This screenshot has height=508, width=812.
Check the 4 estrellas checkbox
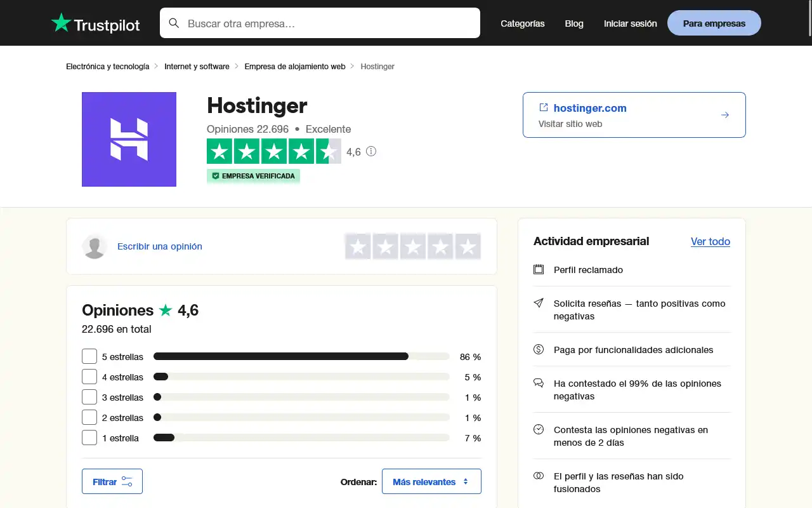coord(89,377)
